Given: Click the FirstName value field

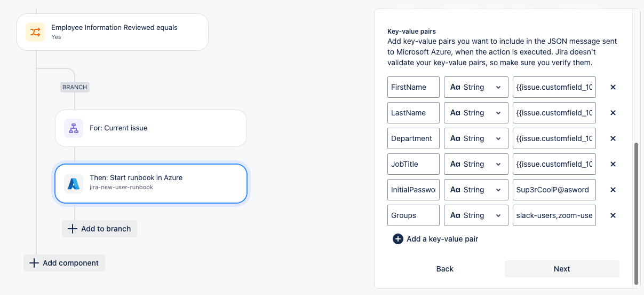Looking at the screenshot, I should tap(554, 87).
